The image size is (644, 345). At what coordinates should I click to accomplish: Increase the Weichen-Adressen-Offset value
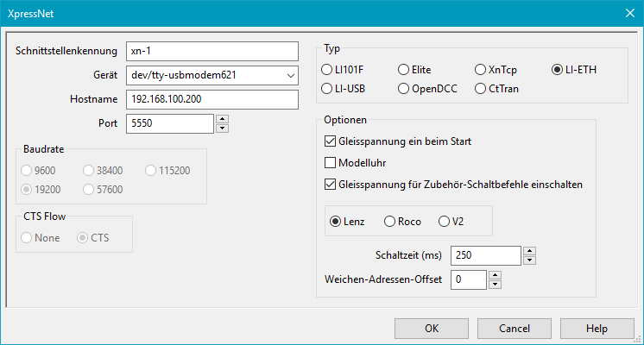point(496,275)
